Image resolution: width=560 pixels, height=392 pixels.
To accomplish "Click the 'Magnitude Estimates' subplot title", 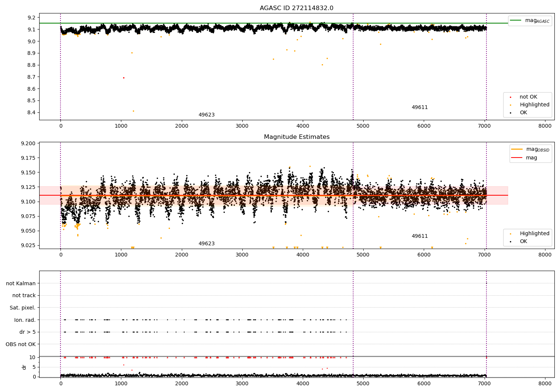I will [296, 137].
